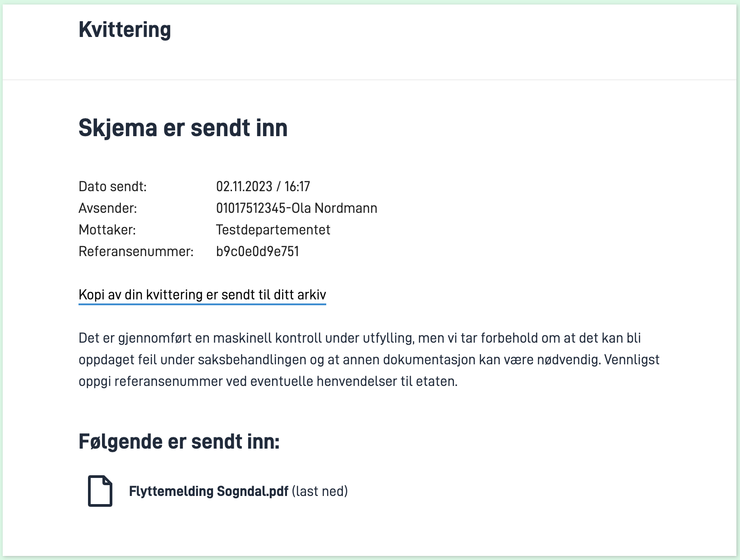This screenshot has width=740, height=560.
Task: Select the sender ID number 01017512345
Action: pyautogui.click(x=250, y=208)
